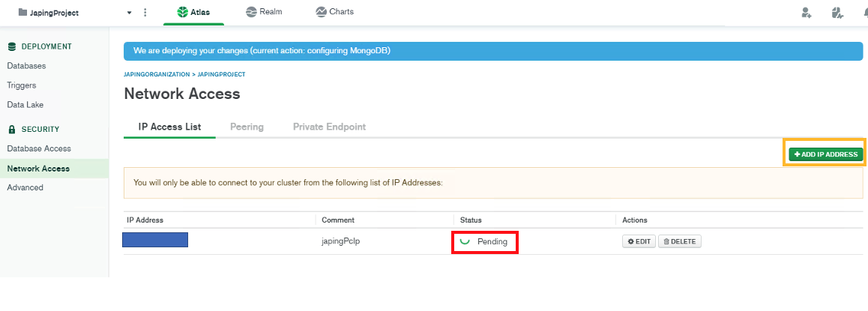This screenshot has height=311, width=868.
Task: Switch to the Atlas tab
Action: pos(193,12)
